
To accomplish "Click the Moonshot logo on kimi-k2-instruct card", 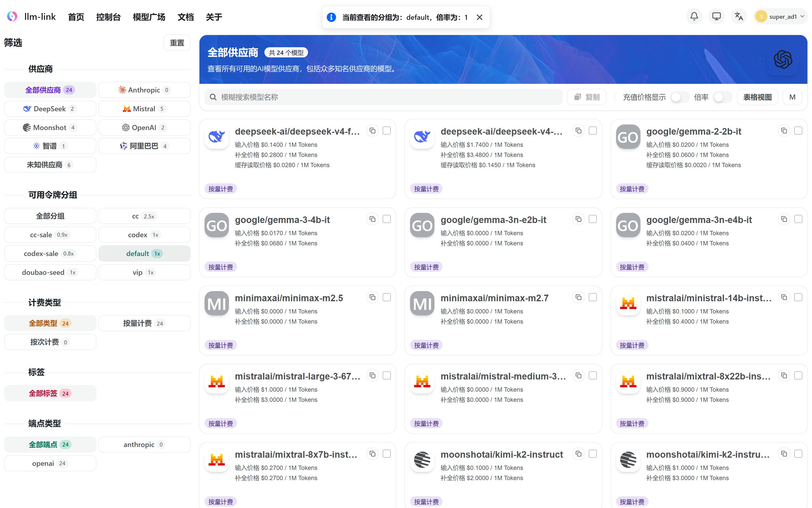I will [x=422, y=460].
